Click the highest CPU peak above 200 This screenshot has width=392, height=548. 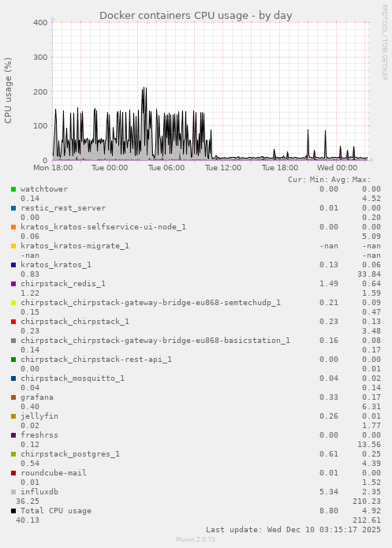(x=144, y=88)
